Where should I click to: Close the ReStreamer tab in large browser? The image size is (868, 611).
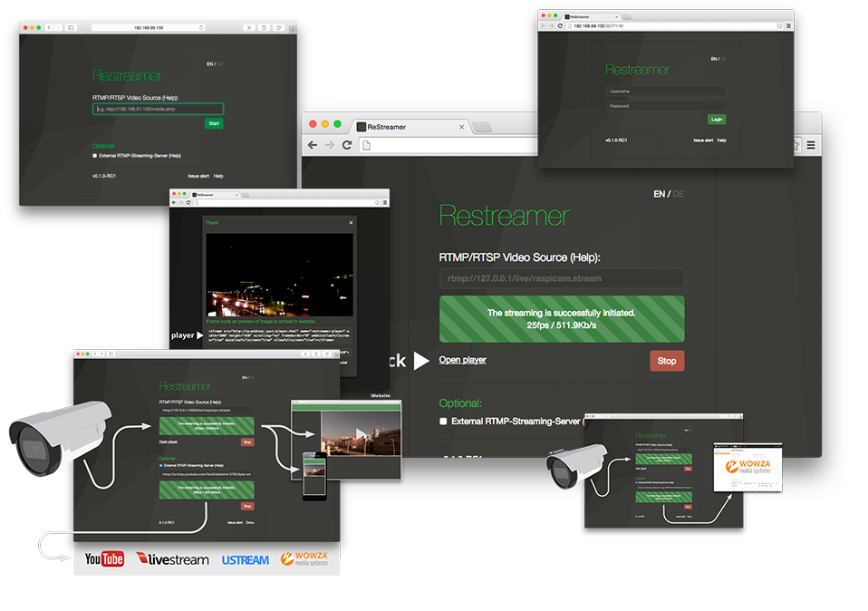click(461, 127)
